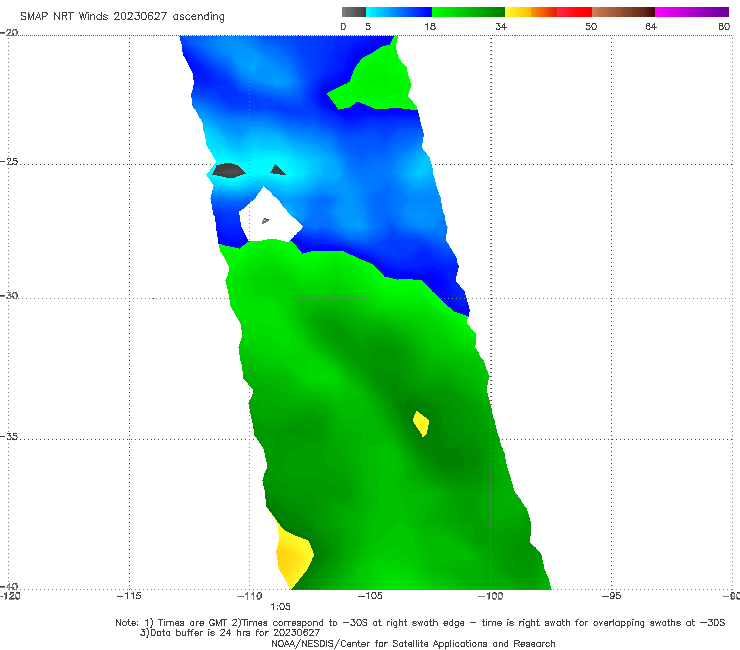This screenshot has height=650, width=740.
Task: Click the small yellow wind patch near -35 latitude
Action: pyautogui.click(x=421, y=423)
